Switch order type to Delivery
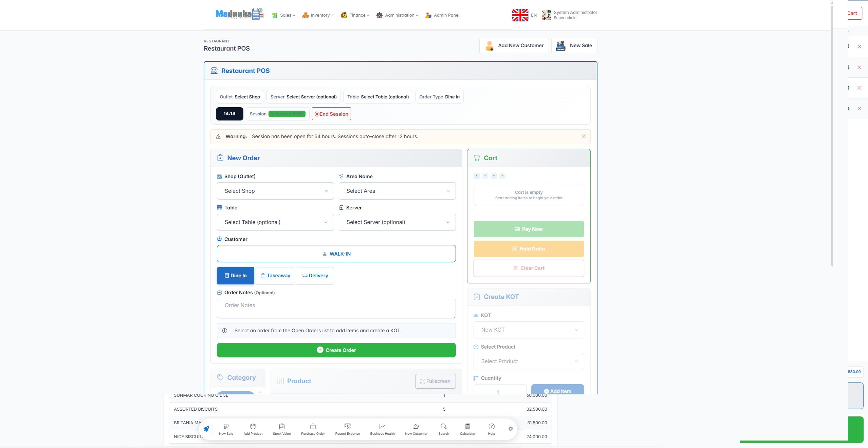 [315, 276]
